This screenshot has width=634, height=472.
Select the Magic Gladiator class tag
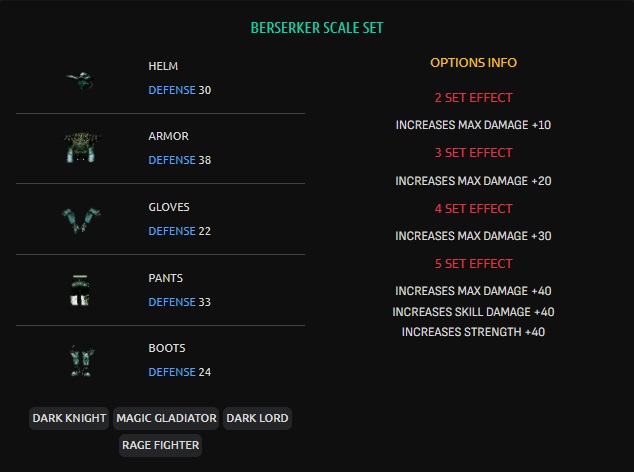pyautogui.click(x=166, y=418)
